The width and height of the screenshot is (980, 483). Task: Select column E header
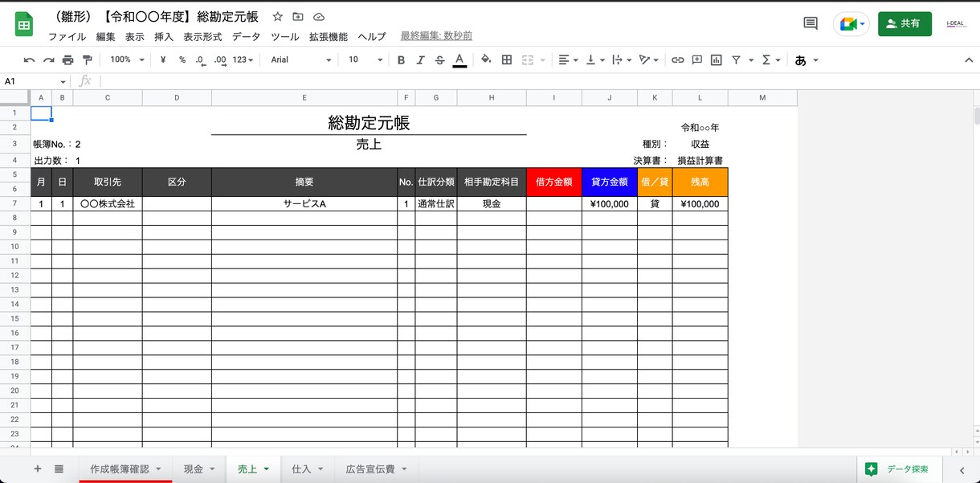tap(304, 98)
